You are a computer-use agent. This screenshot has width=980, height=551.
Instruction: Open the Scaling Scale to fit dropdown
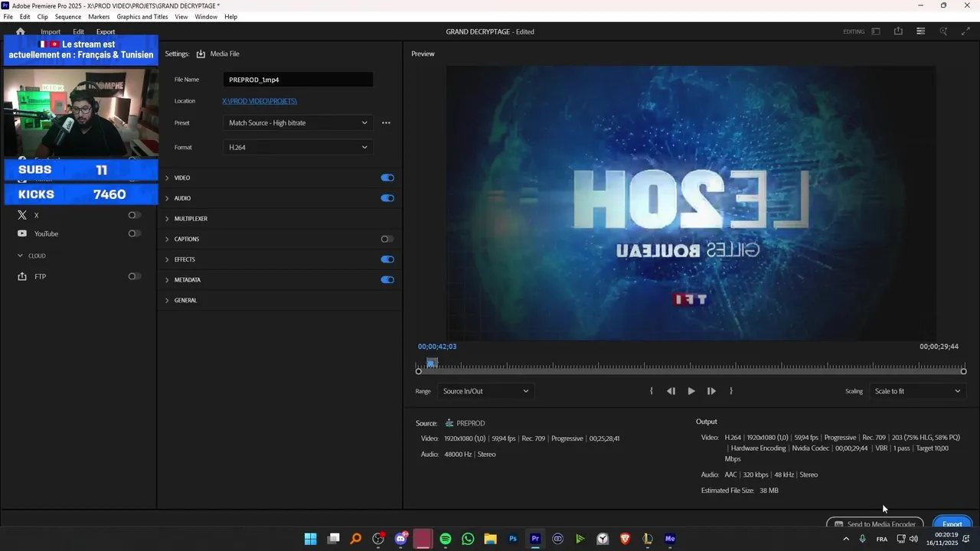917,391
